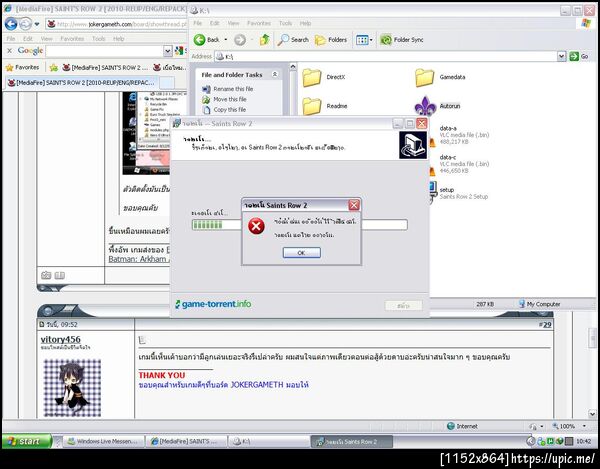Click the vitory456 avatar image
Viewport: 600px width, 469px height.
coord(72,388)
